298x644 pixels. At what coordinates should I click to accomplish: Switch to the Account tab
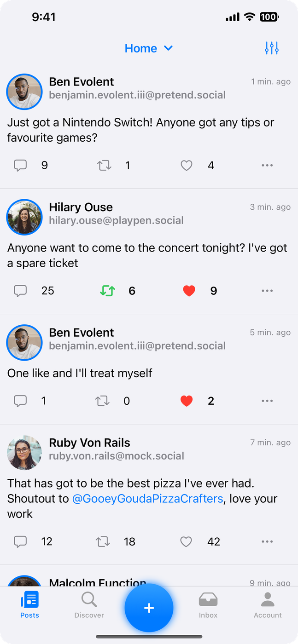(268, 605)
